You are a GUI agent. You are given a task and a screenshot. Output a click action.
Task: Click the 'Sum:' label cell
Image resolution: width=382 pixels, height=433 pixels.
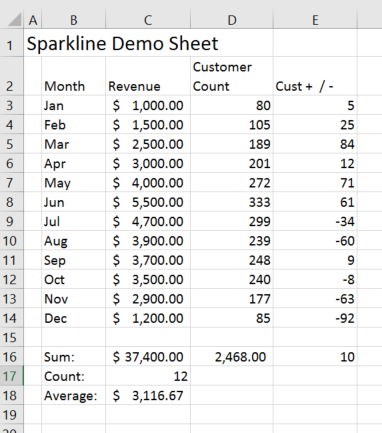(x=74, y=357)
